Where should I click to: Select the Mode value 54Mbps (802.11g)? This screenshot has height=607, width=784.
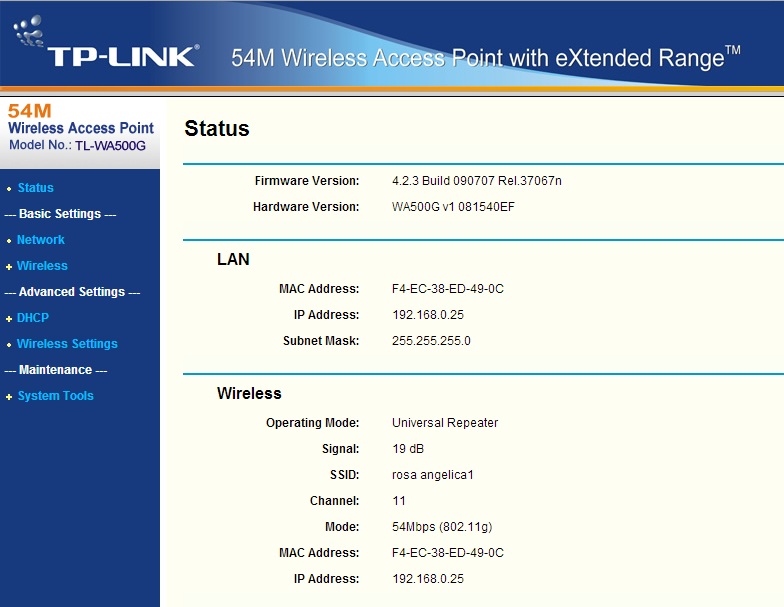[x=442, y=527]
